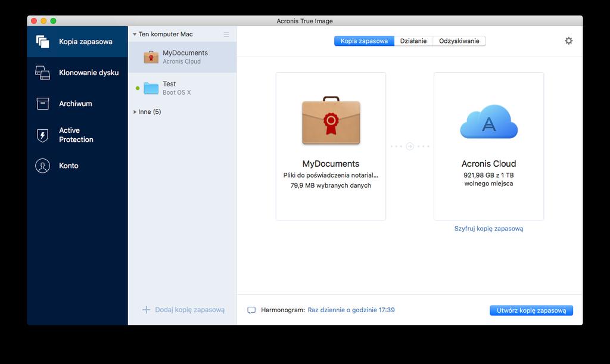Expand the Inne (5) group

pos(135,111)
